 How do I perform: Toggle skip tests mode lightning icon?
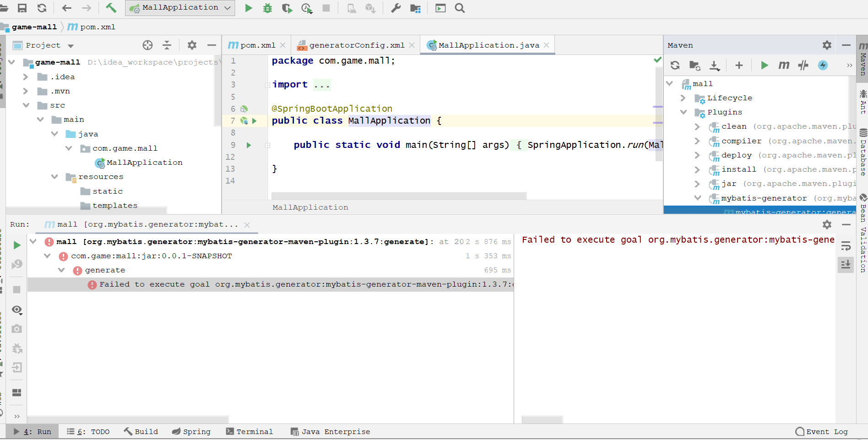pyautogui.click(x=823, y=65)
